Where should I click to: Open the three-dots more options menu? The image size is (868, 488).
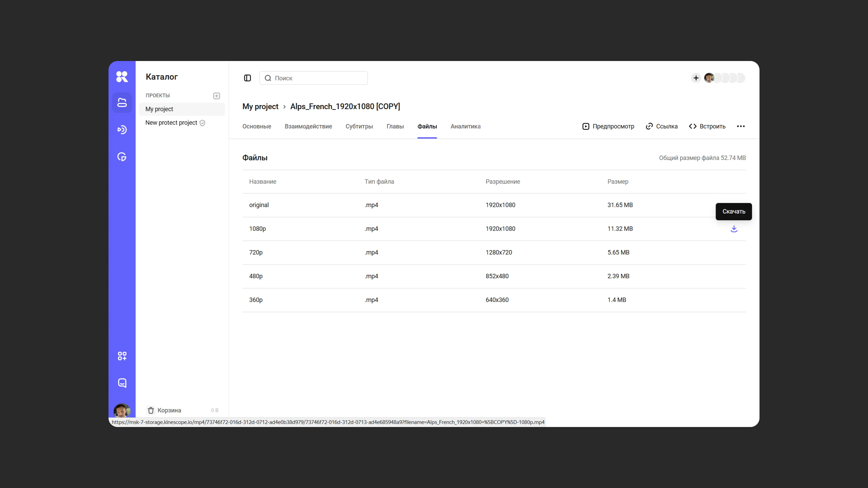point(741,126)
